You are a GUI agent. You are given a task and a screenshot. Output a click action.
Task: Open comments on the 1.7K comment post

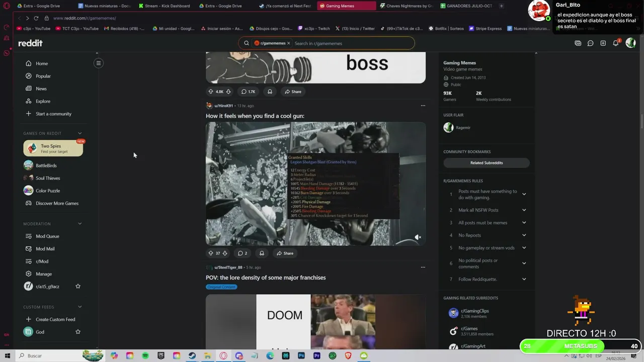(248, 92)
